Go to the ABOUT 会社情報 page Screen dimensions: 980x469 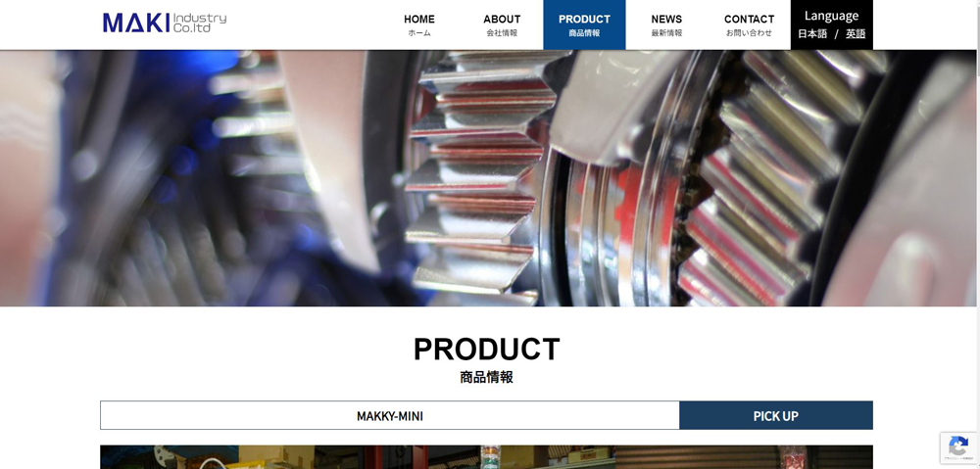(501, 25)
